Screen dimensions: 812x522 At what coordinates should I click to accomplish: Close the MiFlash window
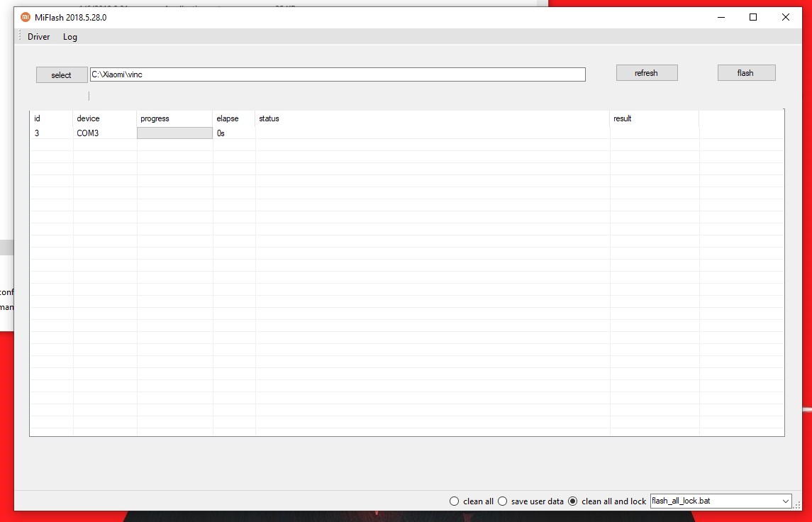(x=785, y=17)
